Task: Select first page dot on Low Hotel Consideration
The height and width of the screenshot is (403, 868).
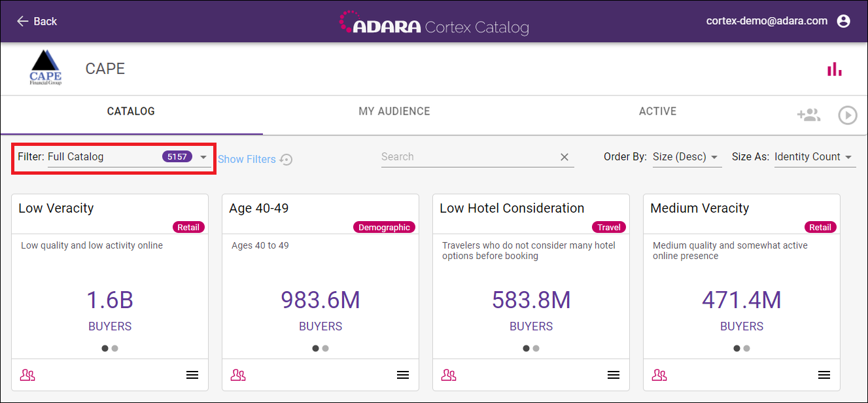Action: pos(526,348)
